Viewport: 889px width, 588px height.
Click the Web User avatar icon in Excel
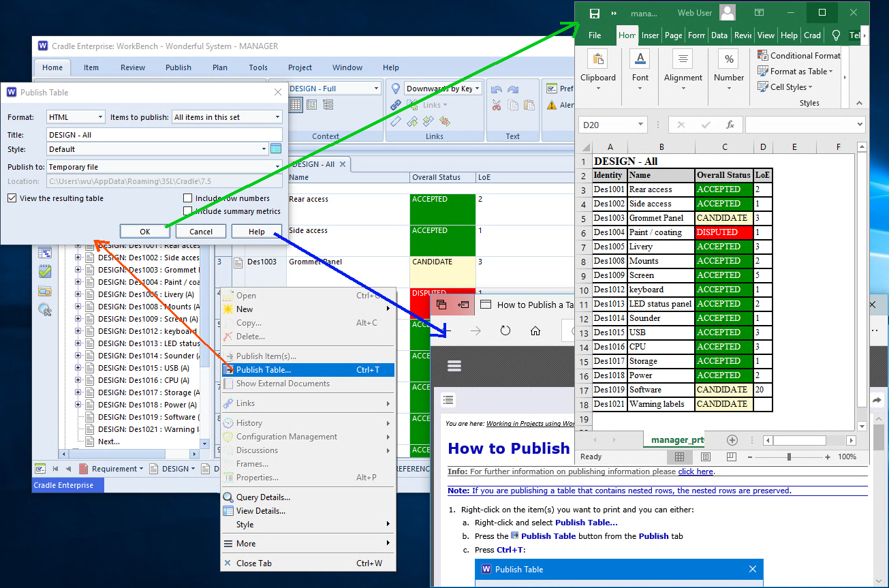pos(728,13)
